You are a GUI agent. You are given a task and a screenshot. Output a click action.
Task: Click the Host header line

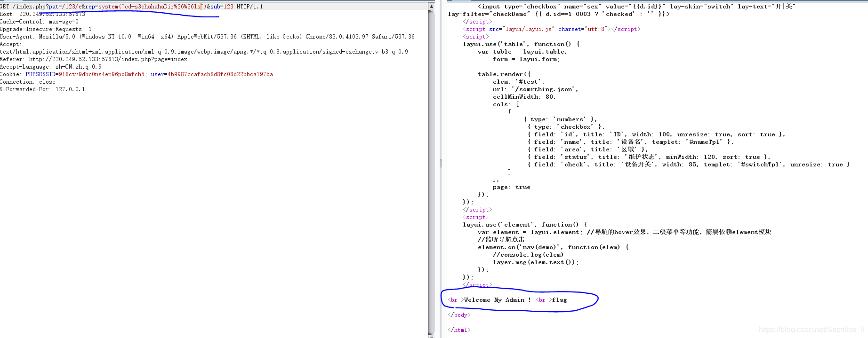[42, 14]
